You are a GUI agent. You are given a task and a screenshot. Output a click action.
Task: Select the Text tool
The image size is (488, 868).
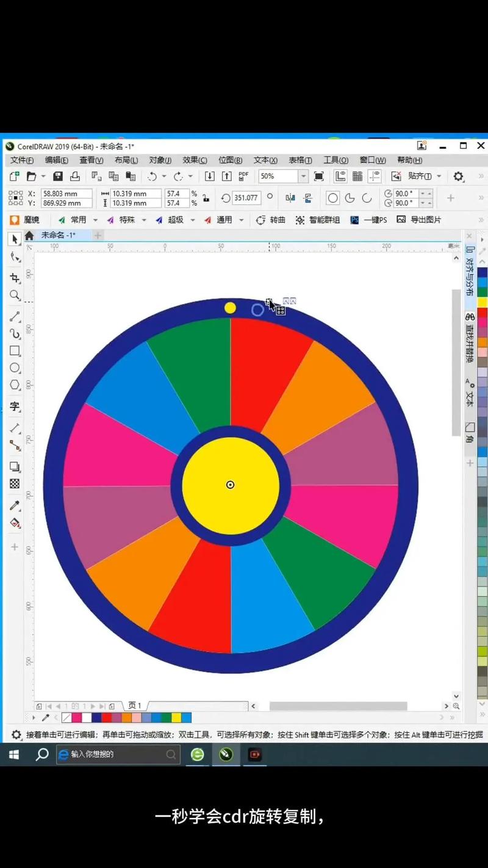point(15,407)
